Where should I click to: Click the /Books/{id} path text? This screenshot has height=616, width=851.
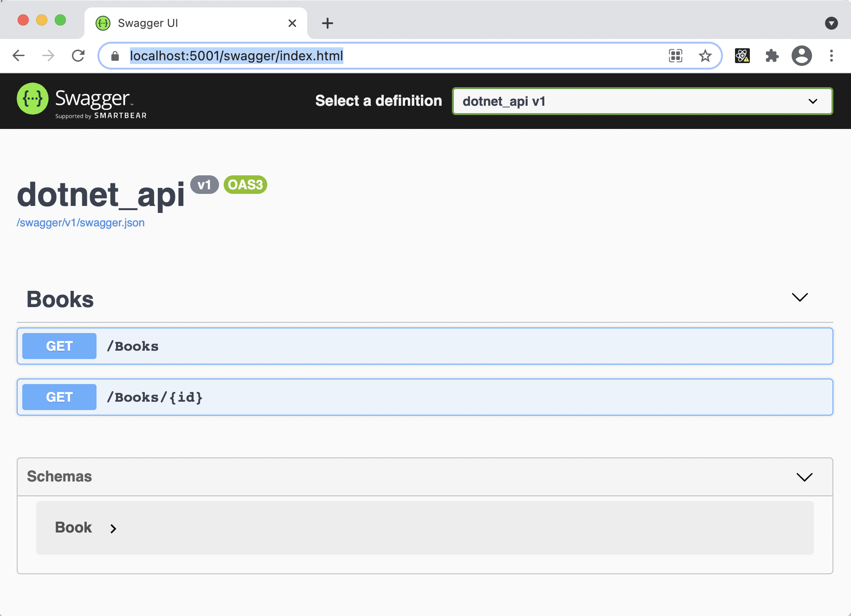point(155,397)
